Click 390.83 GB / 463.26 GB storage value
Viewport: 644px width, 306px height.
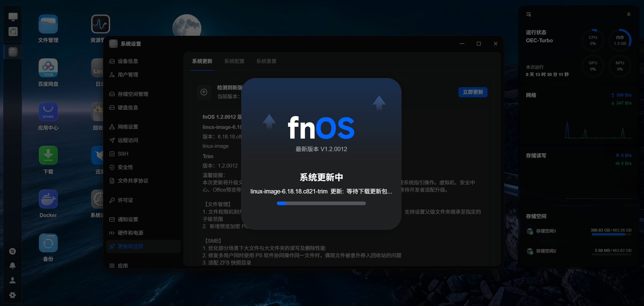tap(611, 230)
